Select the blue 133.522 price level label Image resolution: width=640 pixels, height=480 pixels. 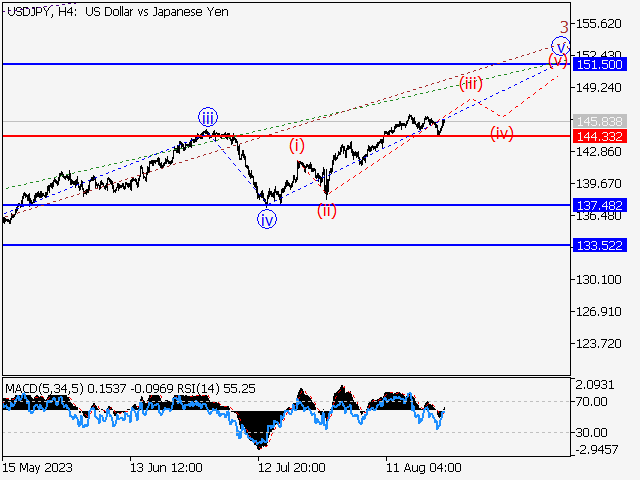click(600, 245)
